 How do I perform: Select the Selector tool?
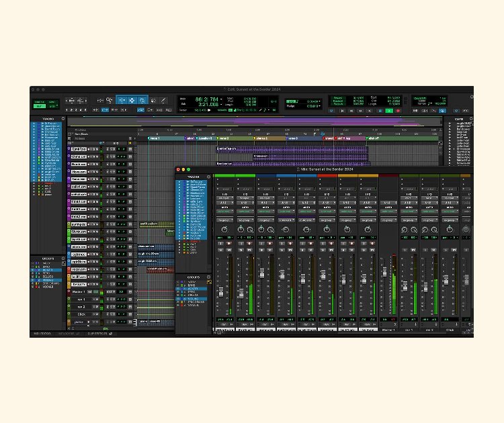point(132,101)
